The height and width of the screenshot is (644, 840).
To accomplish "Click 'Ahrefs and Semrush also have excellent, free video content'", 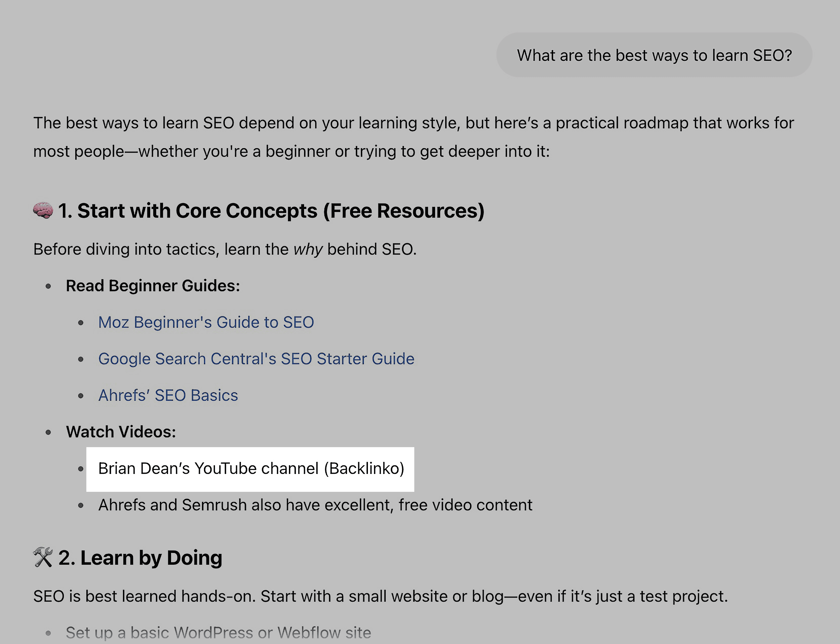I will (x=315, y=505).
